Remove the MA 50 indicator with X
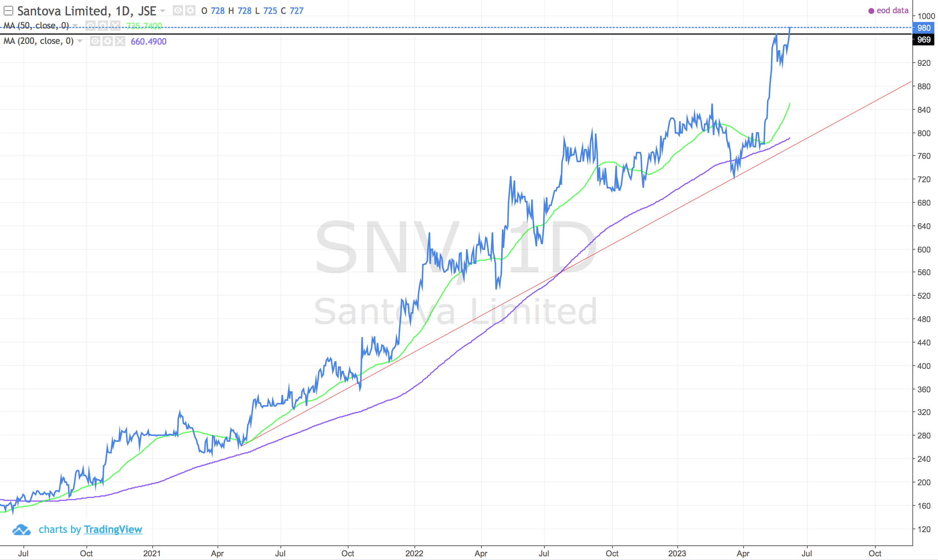938x560 pixels. pos(115,26)
